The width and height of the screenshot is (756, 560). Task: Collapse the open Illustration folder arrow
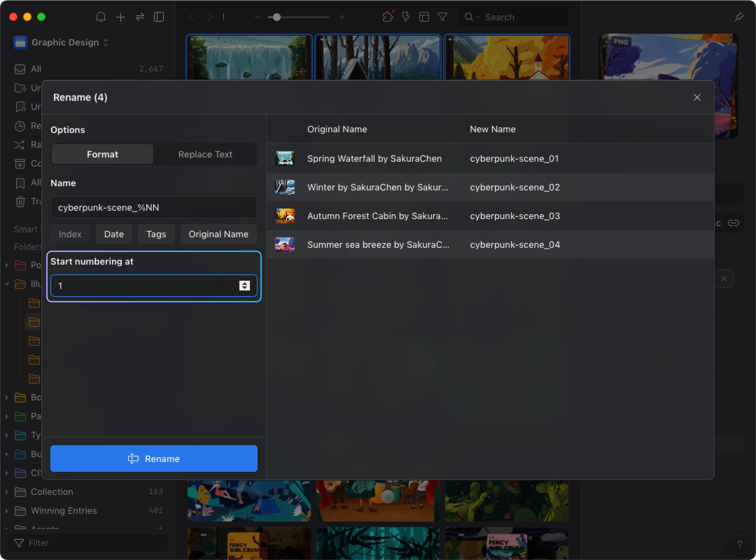tap(7, 284)
